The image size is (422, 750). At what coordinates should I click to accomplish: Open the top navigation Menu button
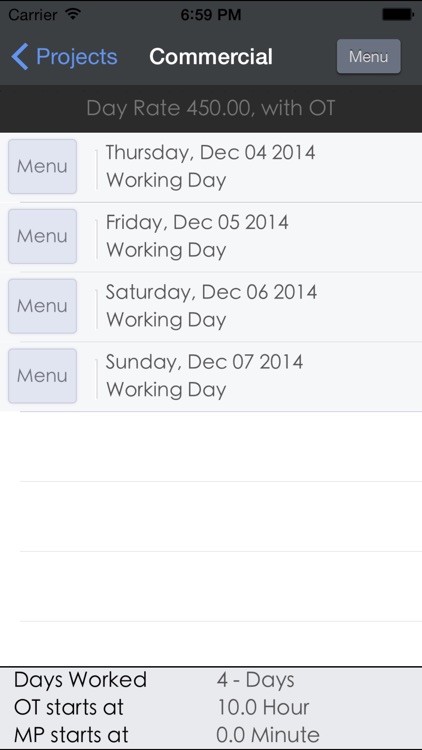coord(368,56)
